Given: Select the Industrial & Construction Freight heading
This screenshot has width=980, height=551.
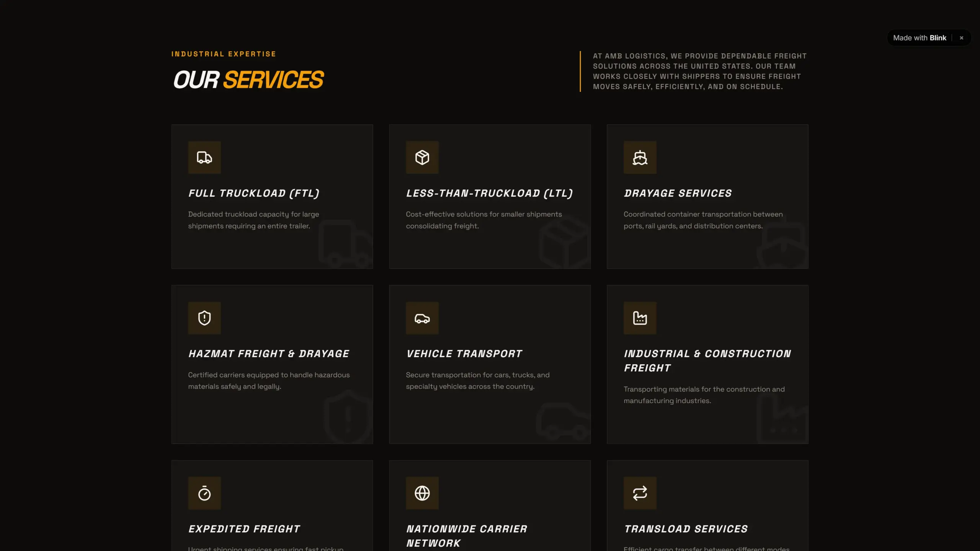Looking at the screenshot, I should 707,361.
